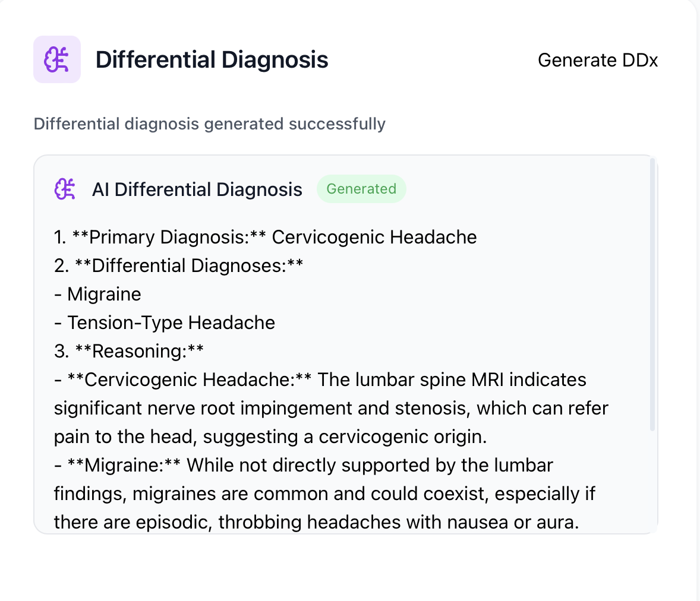Select the AI Differential Diagnosis card header
The height and width of the screenshot is (601, 700).
click(197, 189)
